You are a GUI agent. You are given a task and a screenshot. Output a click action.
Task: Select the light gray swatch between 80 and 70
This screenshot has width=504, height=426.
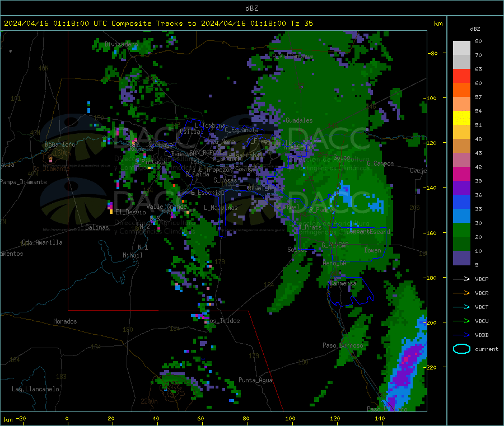(461, 48)
